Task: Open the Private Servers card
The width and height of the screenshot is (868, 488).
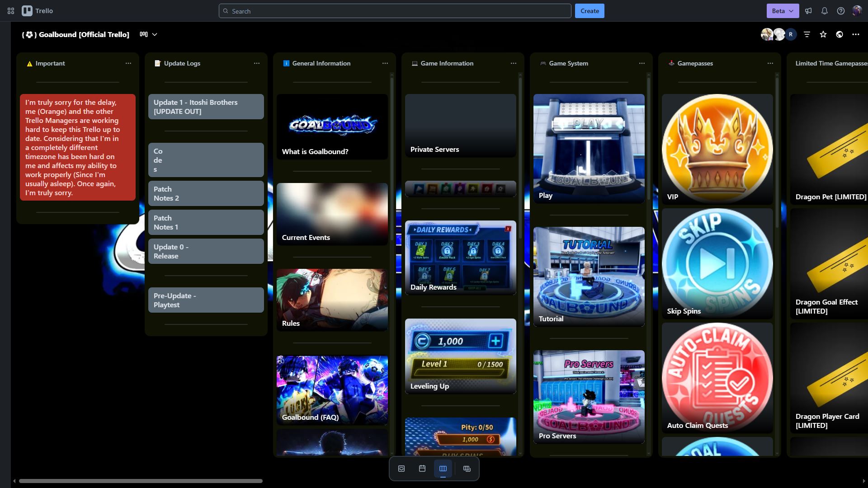Action: pyautogui.click(x=461, y=126)
